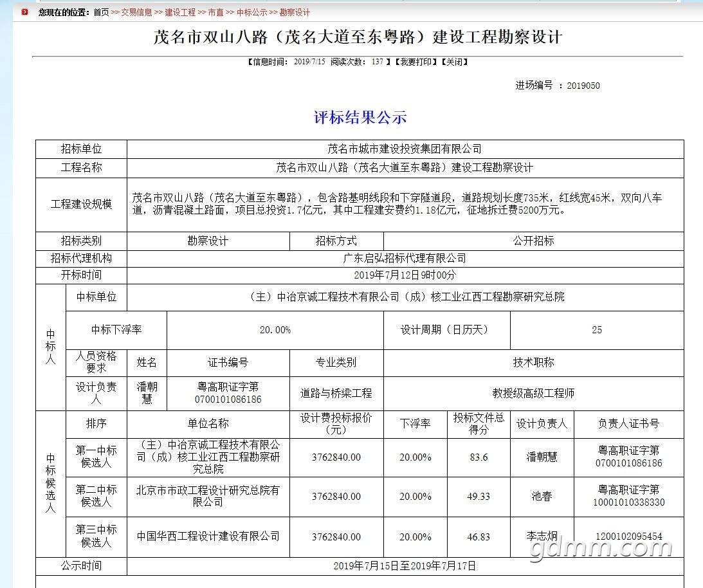The height and width of the screenshot is (588, 703).
Task: Click 北京市市政工程设计研究总院有限公司 cell
Action: (x=208, y=496)
